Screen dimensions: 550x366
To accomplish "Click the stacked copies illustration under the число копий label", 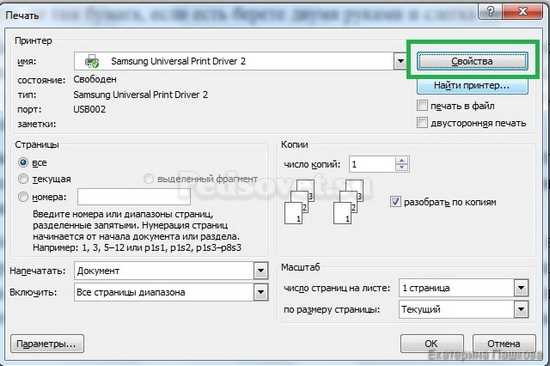I will click(299, 202).
